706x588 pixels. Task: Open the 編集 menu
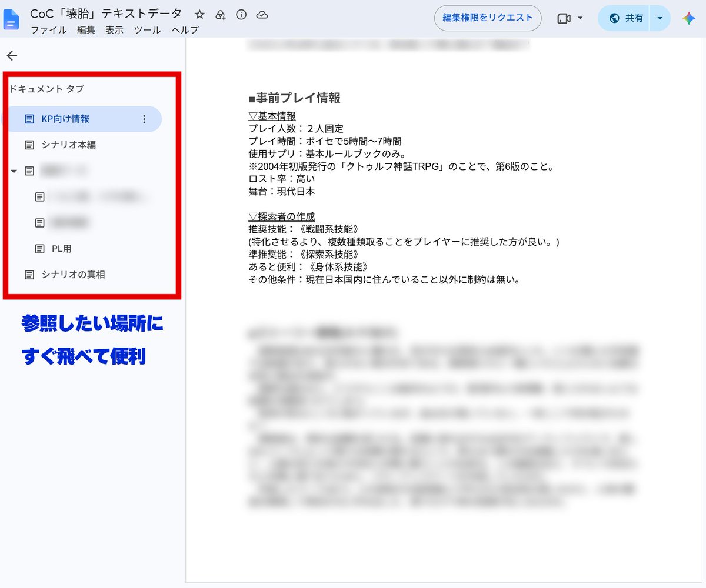click(86, 30)
